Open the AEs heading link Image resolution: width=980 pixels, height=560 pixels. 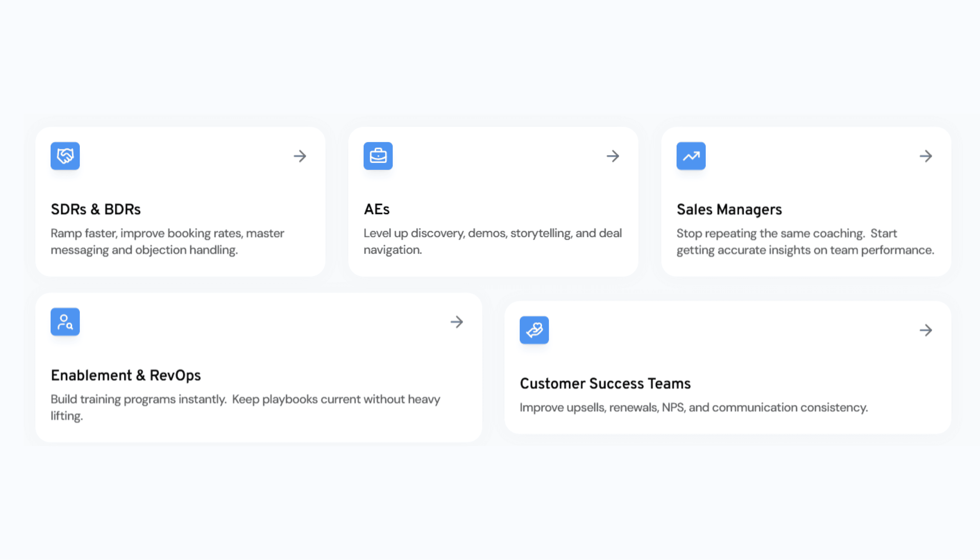point(377,209)
